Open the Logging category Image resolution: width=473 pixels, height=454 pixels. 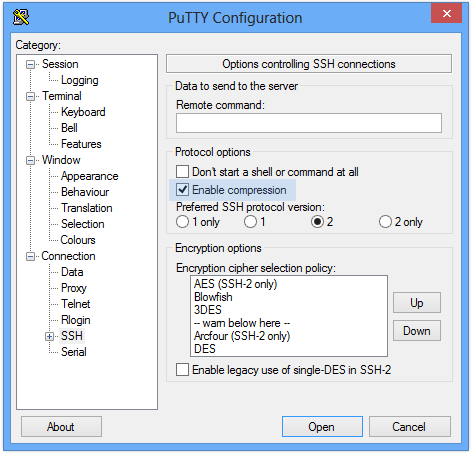coord(80,80)
